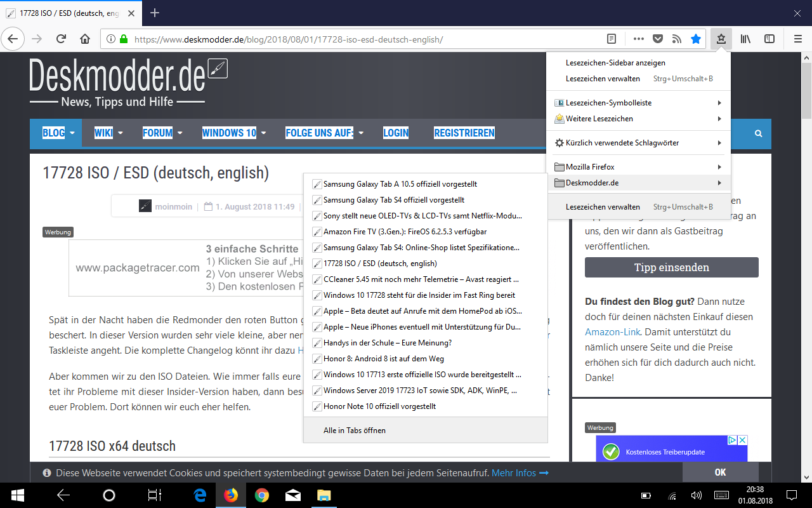The height and width of the screenshot is (508, 812).
Task: Open the touch keyboard tray icon
Action: (x=721, y=495)
